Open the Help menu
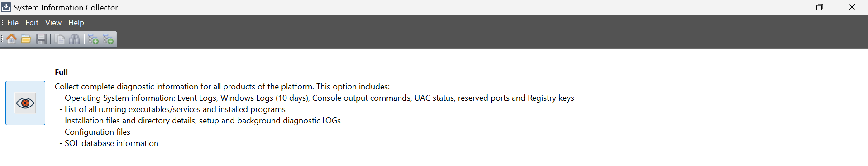This screenshot has height=166, width=868. pos(76,23)
